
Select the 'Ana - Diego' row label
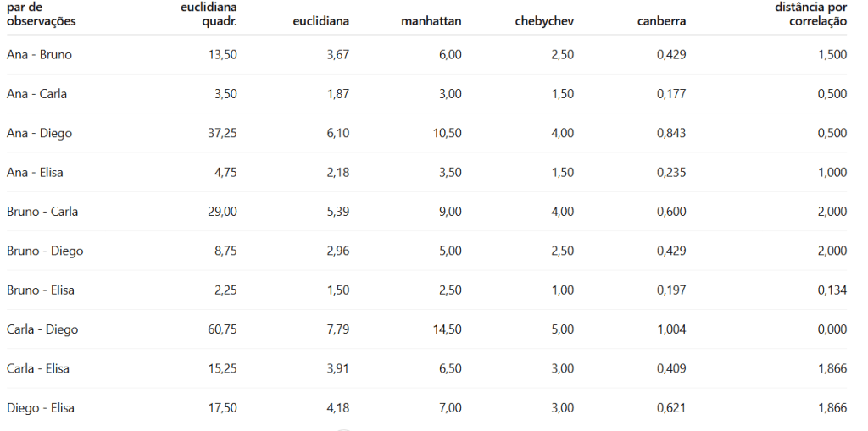coord(39,133)
